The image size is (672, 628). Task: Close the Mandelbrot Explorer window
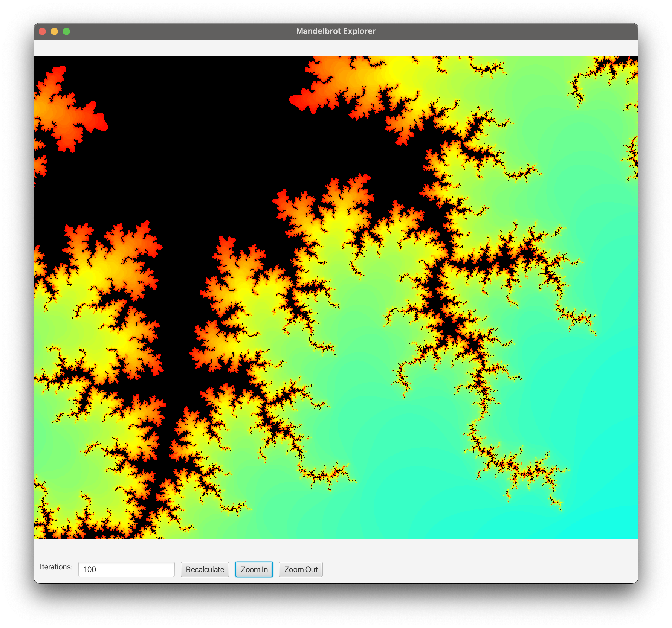coord(42,31)
